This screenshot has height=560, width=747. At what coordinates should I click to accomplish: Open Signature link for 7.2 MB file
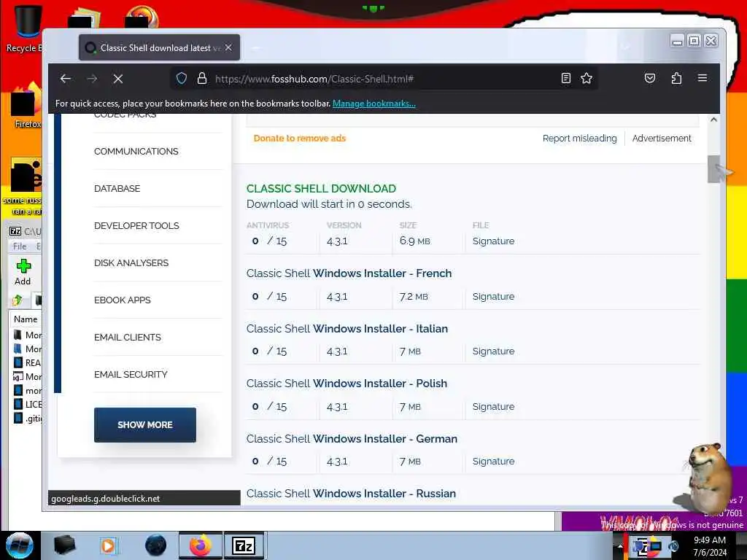(x=493, y=296)
